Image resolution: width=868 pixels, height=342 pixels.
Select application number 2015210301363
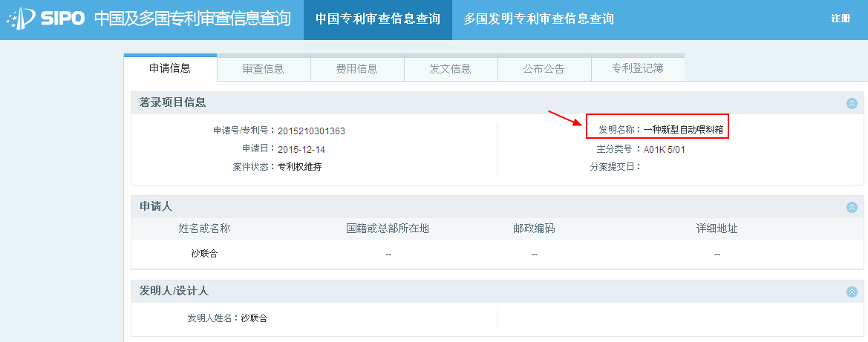pos(312,132)
